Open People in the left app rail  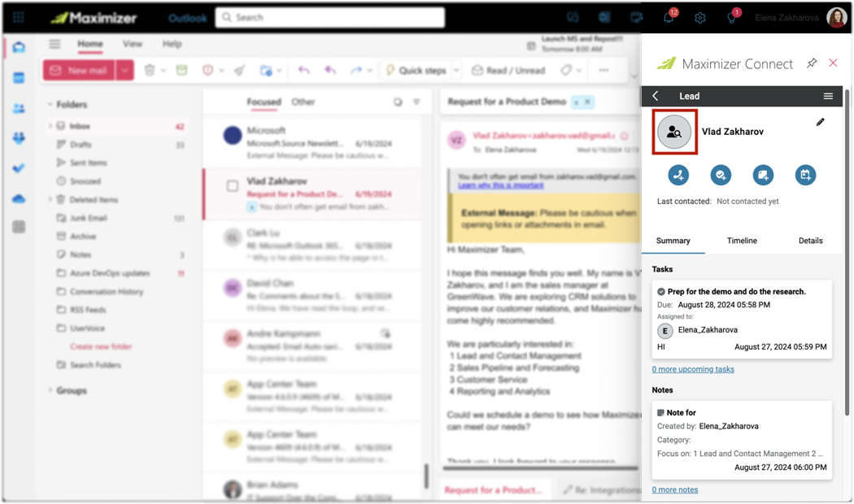(19, 108)
